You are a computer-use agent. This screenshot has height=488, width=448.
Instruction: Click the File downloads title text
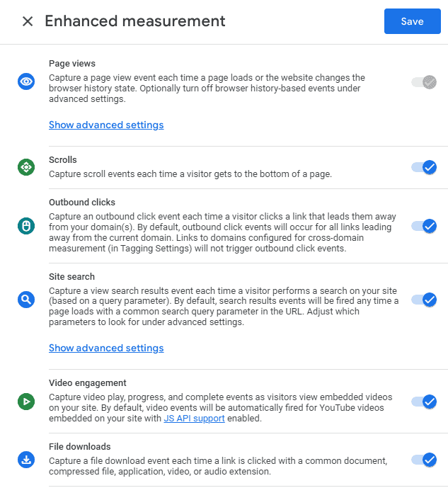point(80,447)
